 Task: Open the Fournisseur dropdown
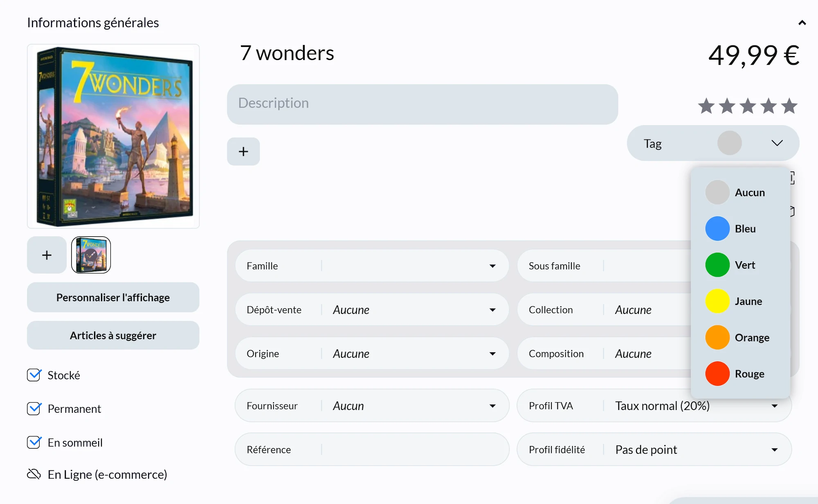[x=372, y=406]
